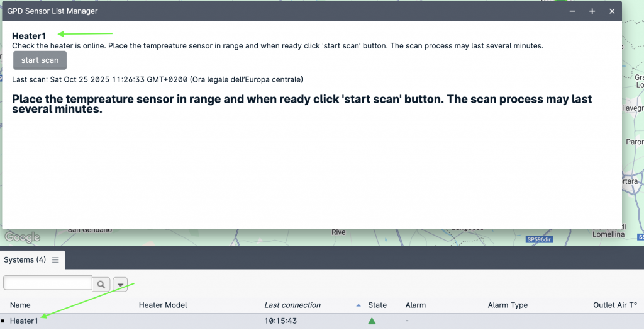The image size is (644, 330).
Task: Click the Alarm column header
Action: point(416,305)
